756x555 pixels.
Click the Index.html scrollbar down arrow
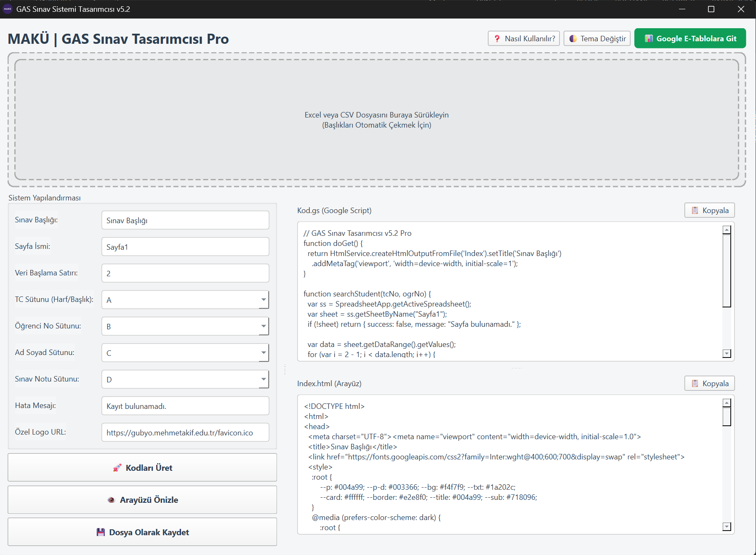[727, 526]
